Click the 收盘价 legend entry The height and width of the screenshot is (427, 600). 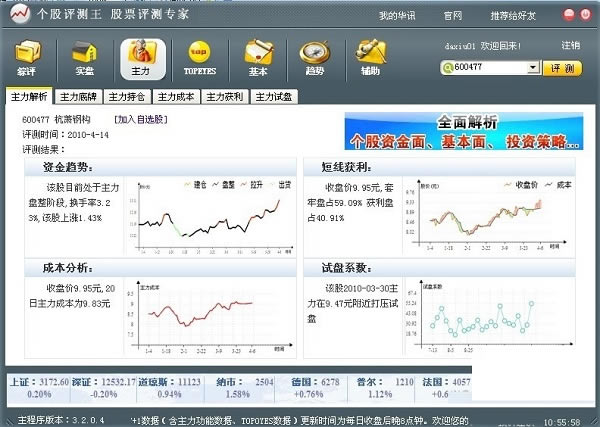521,185
